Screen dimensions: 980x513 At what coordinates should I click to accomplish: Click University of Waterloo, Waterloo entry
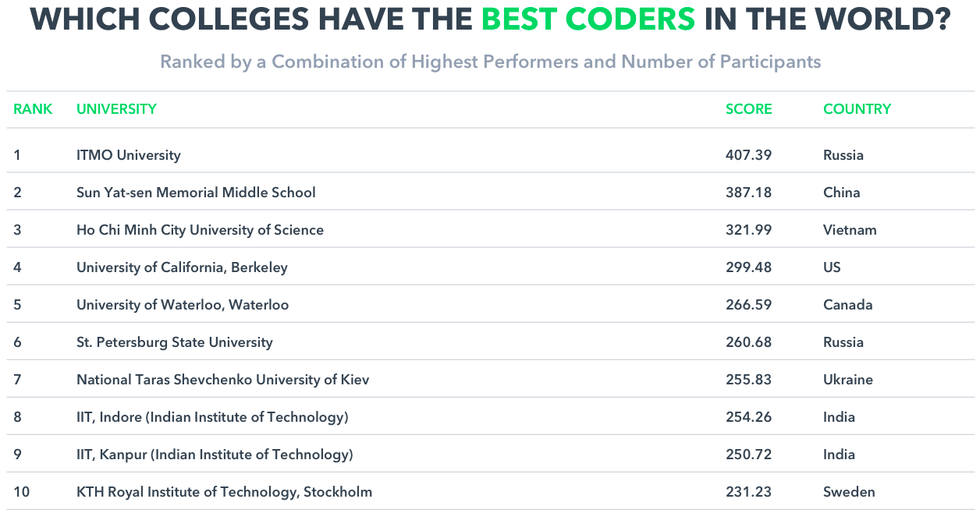pos(183,305)
